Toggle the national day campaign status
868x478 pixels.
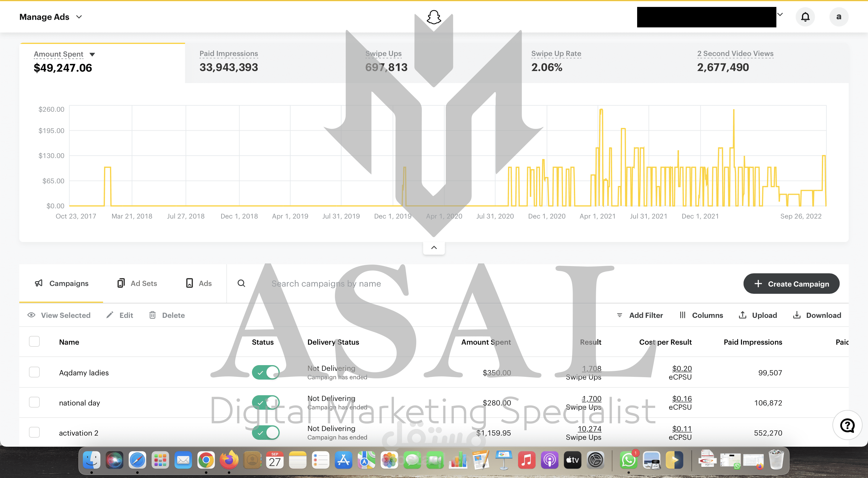(266, 402)
